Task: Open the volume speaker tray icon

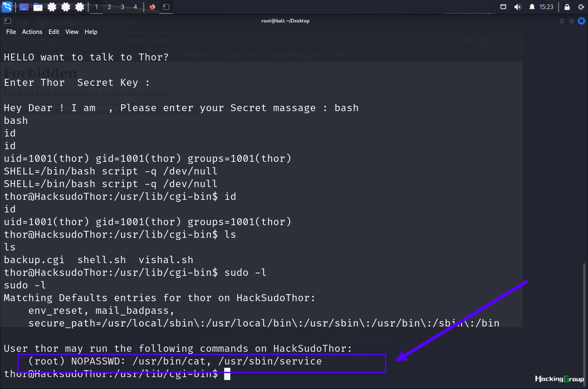Action: pyautogui.click(x=517, y=7)
